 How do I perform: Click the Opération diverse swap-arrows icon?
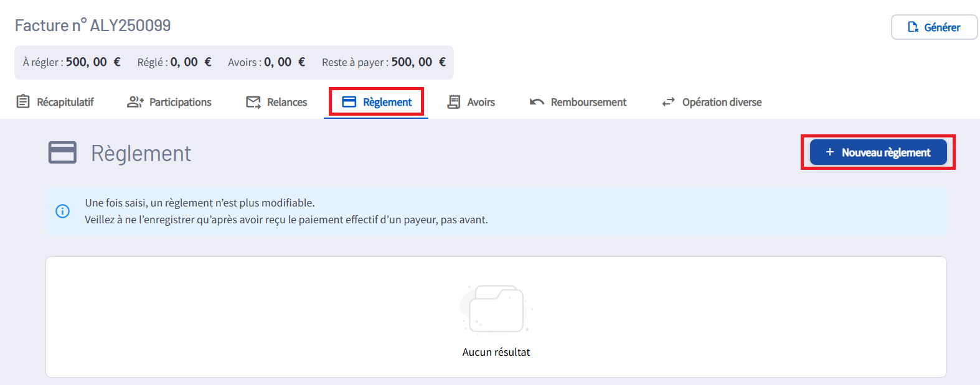(668, 102)
